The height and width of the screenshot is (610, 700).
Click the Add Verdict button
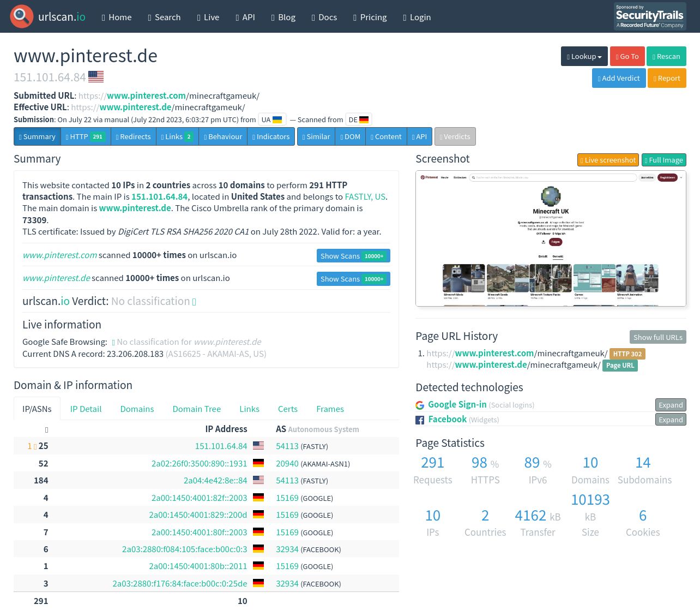coord(619,78)
